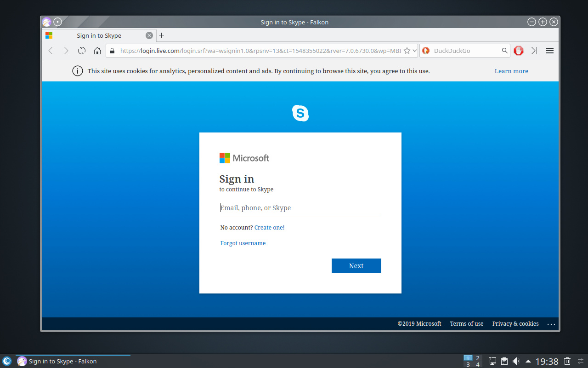This screenshot has width=588, height=368.
Task: Open the volume tray icon
Action: click(x=516, y=361)
